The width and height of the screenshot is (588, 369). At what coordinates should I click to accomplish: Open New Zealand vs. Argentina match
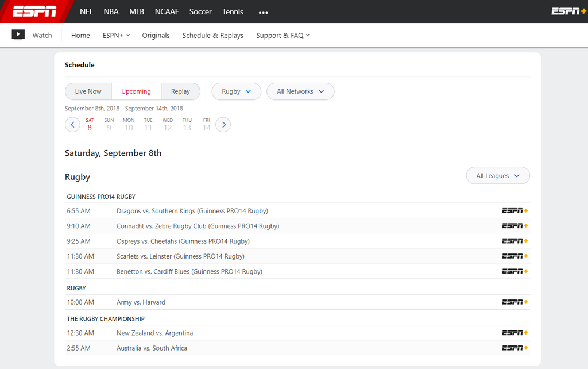tap(155, 333)
